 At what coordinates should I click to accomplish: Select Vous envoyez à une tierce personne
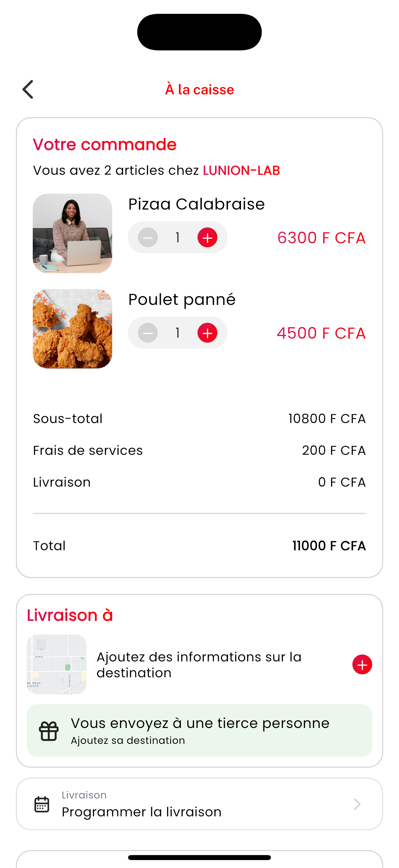[x=200, y=723]
